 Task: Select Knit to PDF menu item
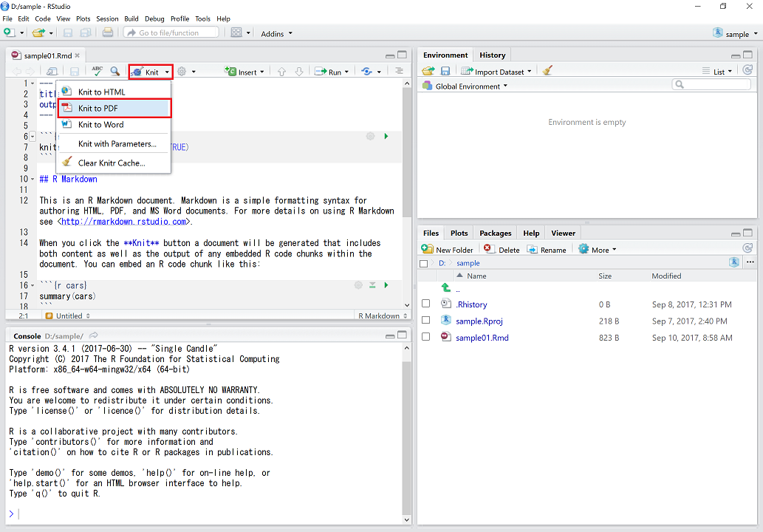tap(114, 108)
